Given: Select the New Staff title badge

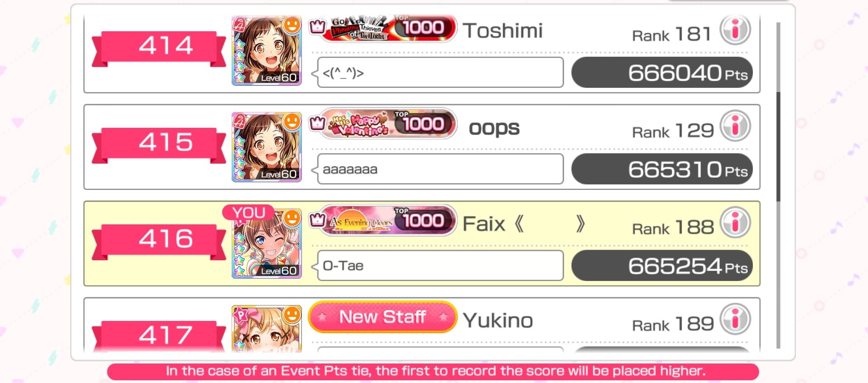Looking at the screenshot, I should 383,317.
